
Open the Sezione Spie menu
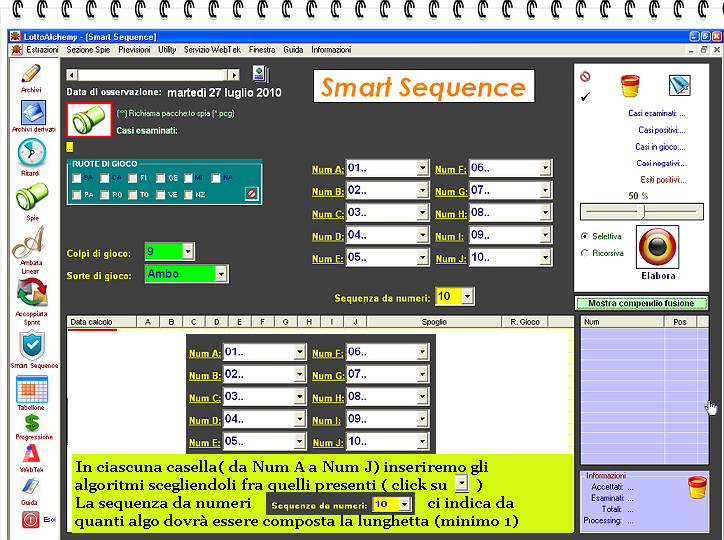coord(88,49)
